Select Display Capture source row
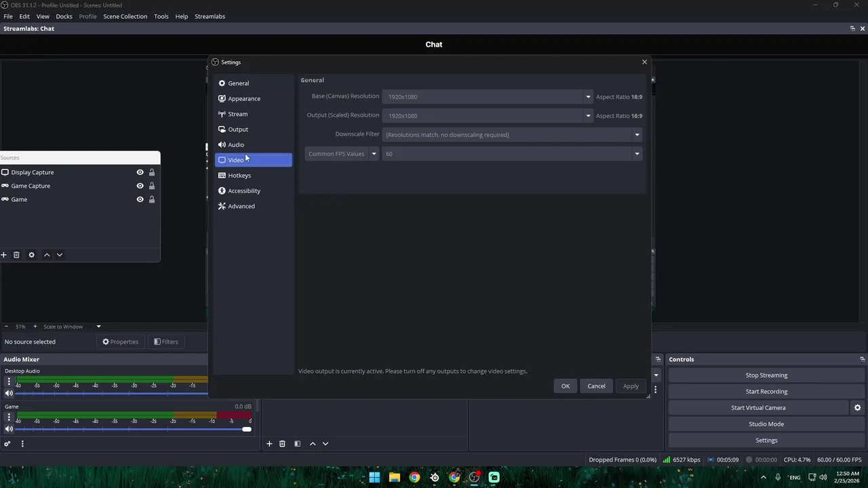This screenshot has height=488, width=868. [80, 172]
